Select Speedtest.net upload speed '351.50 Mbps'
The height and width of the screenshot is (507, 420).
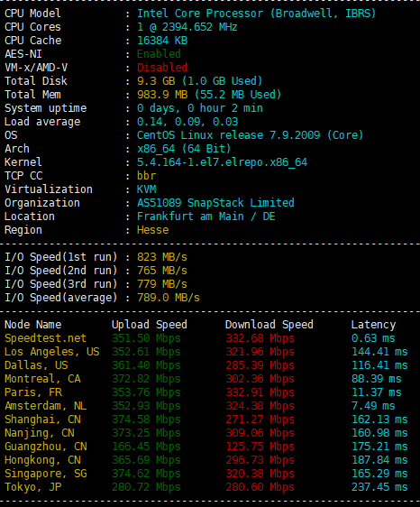point(146,338)
